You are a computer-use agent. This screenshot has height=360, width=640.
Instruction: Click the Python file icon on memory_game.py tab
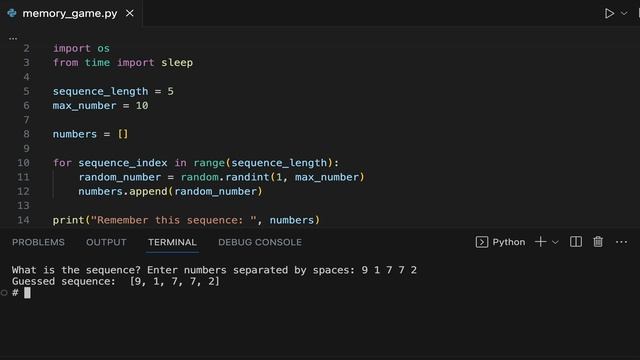click(x=12, y=13)
